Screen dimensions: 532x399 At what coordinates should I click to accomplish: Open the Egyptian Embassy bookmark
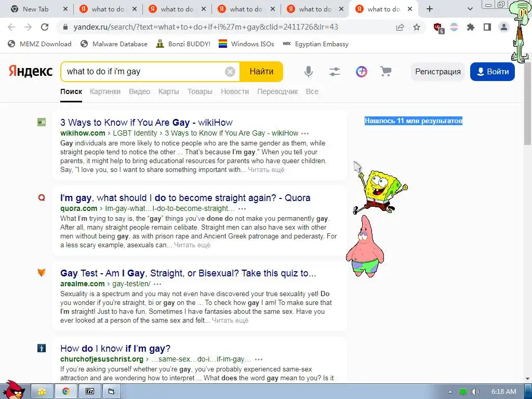[315, 44]
